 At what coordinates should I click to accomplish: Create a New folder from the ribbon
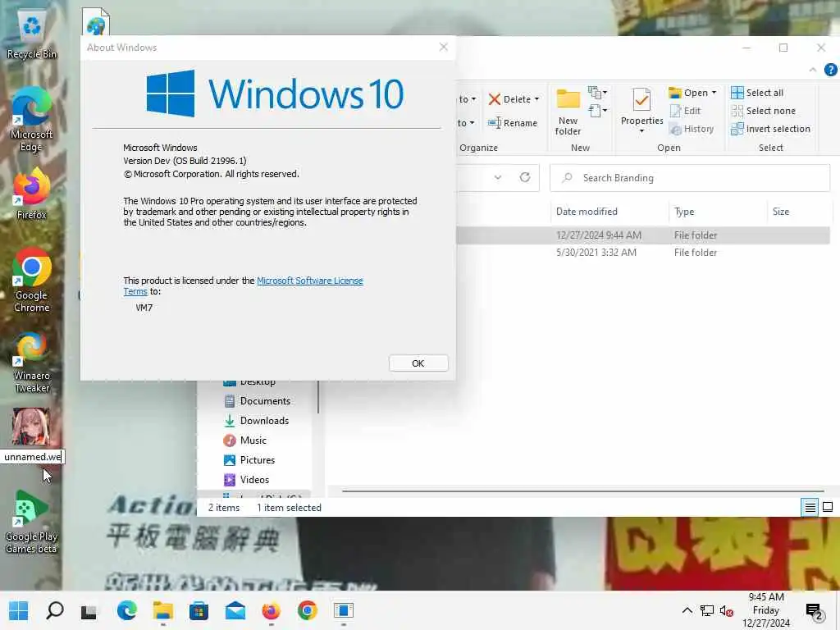pos(568,112)
